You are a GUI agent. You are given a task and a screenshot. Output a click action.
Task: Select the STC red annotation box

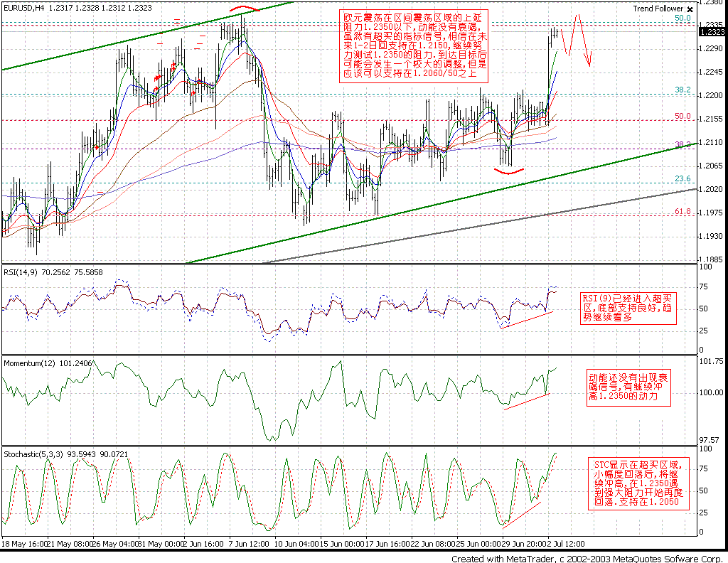[x=638, y=483]
